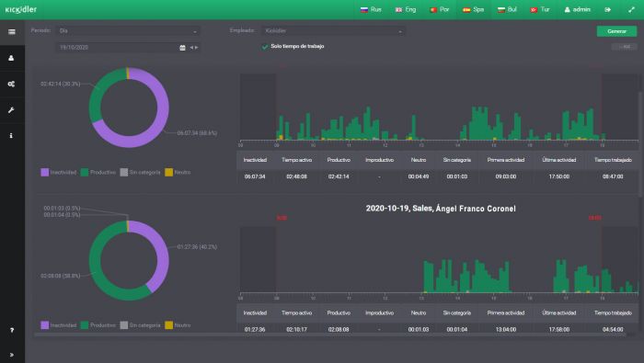The image size is (644, 363).
Task: Open the Periodo dropdown showing Día
Action: pyautogui.click(x=128, y=30)
